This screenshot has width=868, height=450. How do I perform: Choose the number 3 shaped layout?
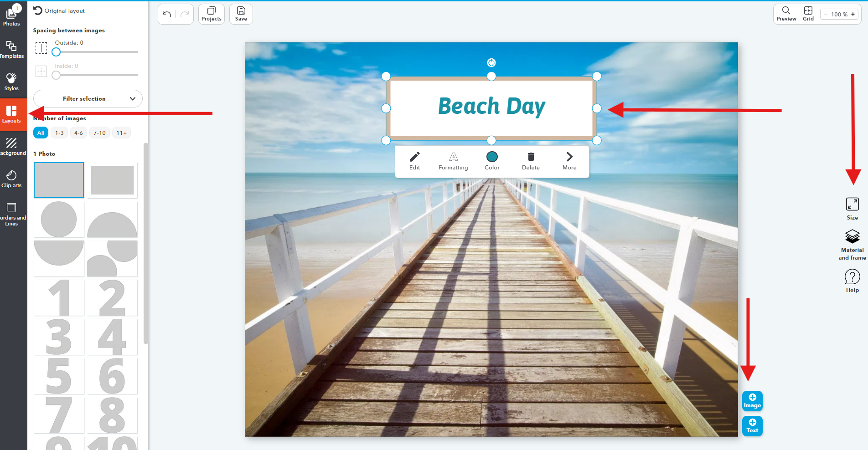[x=59, y=337]
